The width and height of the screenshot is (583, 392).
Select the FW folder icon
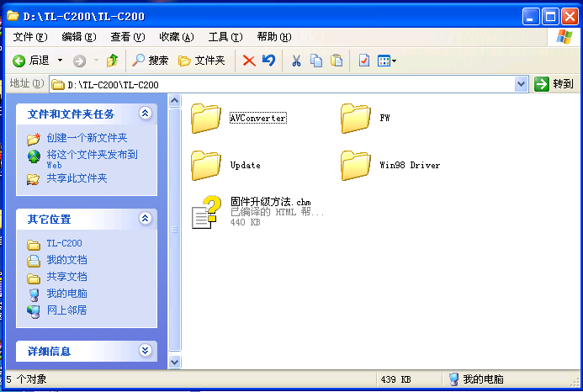[x=356, y=119]
